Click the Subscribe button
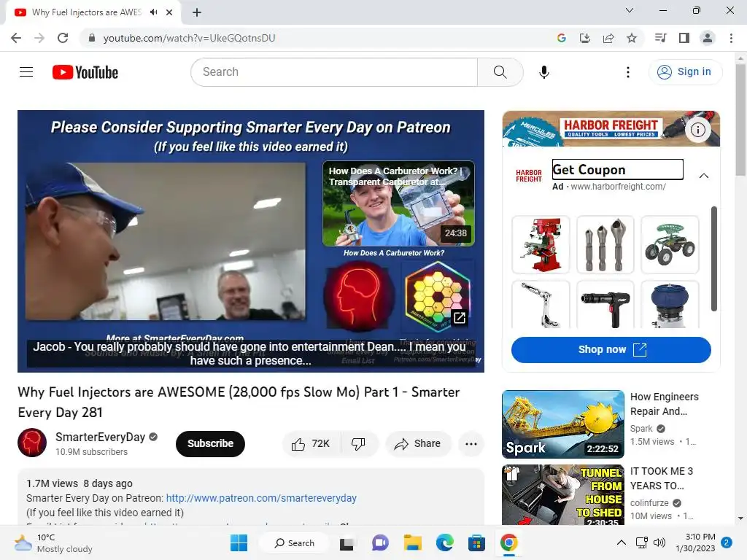 pos(210,444)
